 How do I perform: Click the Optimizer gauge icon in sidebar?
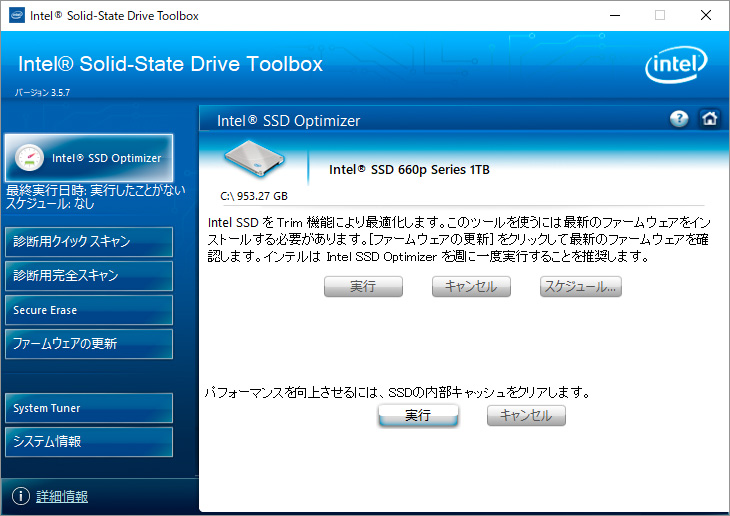coord(29,157)
